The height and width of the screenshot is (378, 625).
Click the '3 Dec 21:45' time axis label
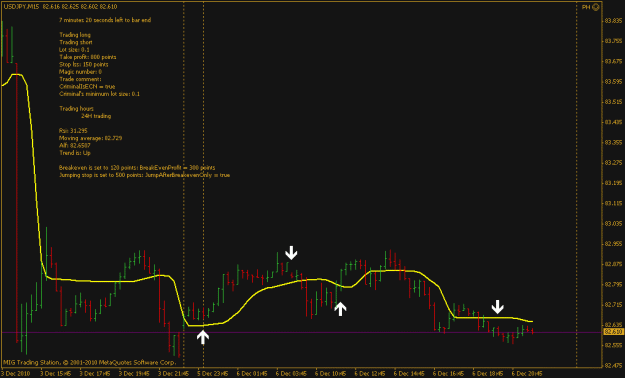tap(173, 374)
